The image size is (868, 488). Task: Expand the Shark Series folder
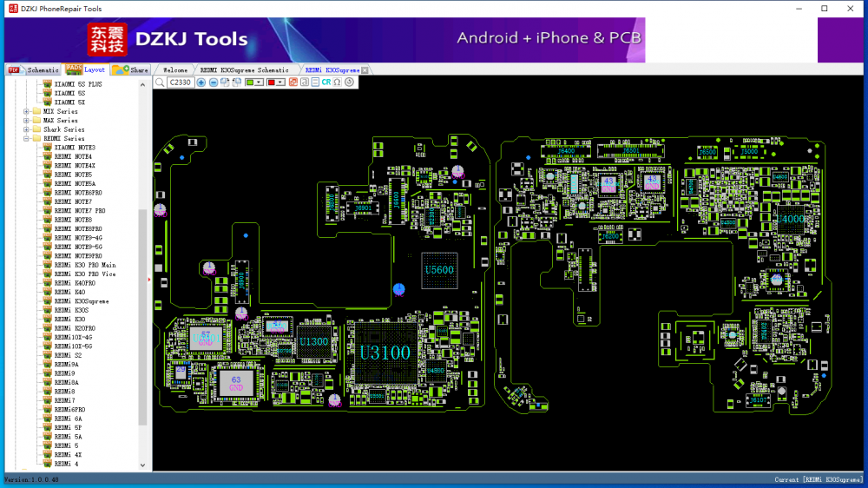pos(26,129)
